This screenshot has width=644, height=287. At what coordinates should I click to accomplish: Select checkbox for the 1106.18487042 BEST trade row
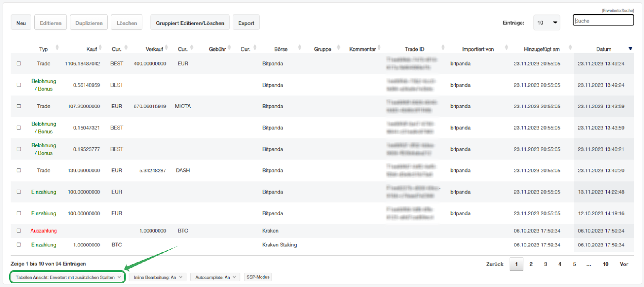[x=19, y=63]
